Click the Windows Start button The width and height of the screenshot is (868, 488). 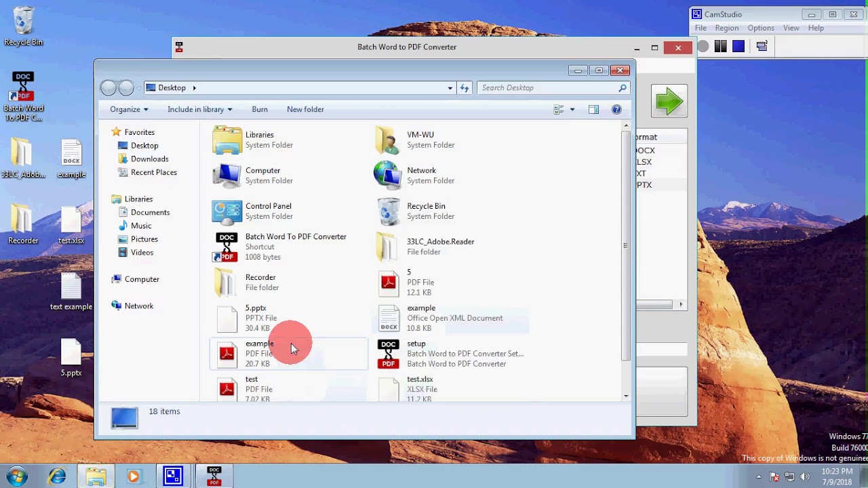click(x=17, y=476)
